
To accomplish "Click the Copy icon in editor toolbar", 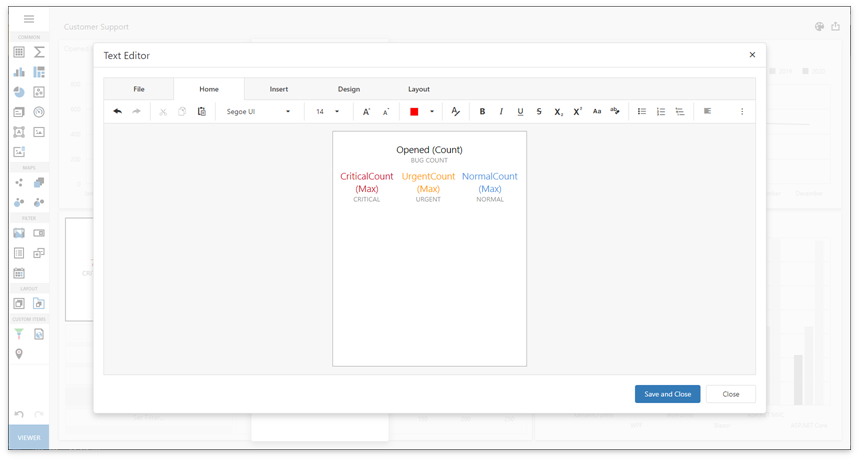I will tap(182, 111).
